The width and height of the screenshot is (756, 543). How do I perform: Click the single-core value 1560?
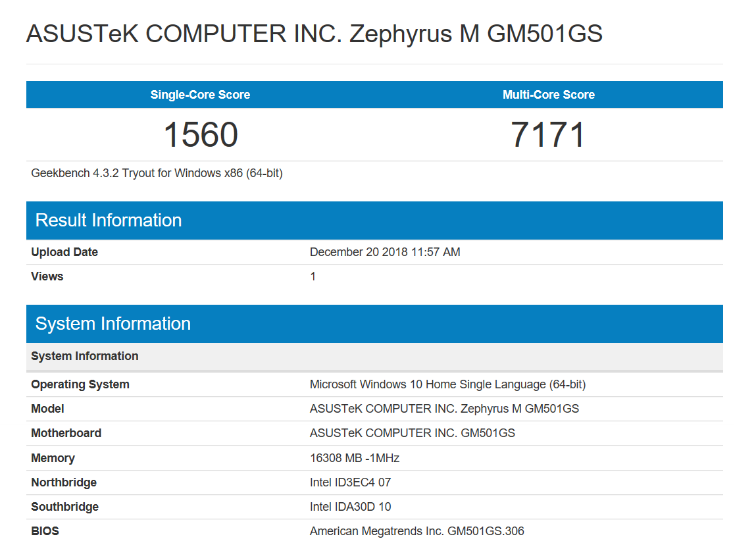(201, 134)
